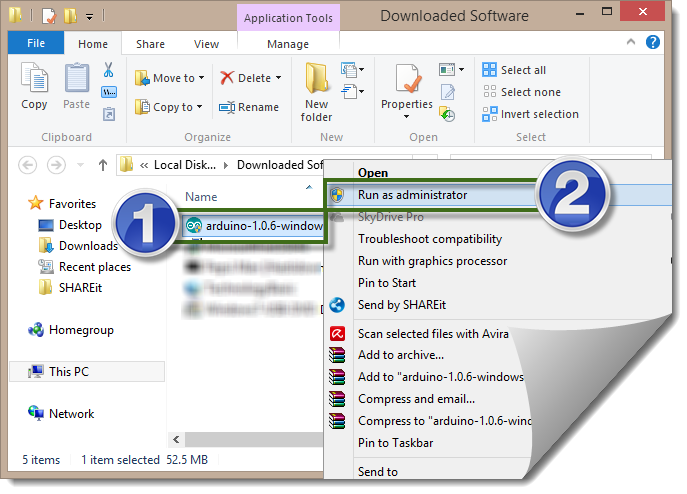
Task: Select This PC in navigation pane
Action: click(x=68, y=371)
